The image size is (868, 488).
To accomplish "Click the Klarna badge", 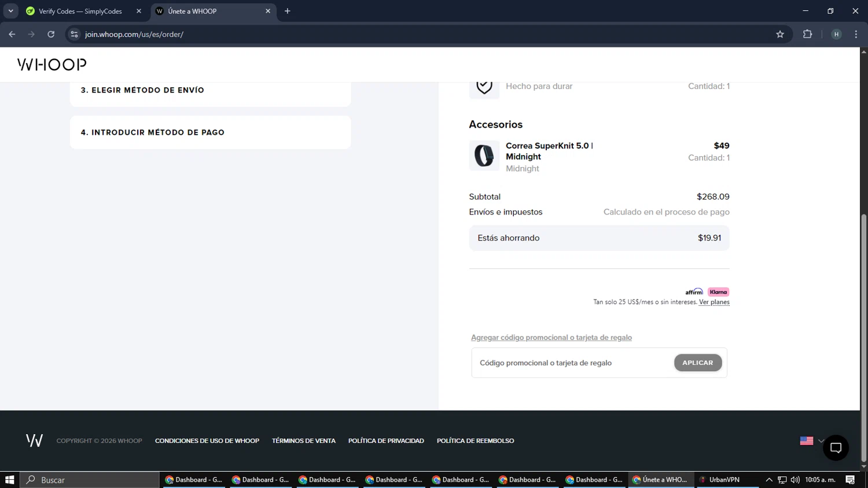I will pyautogui.click(x=718, y=292).
